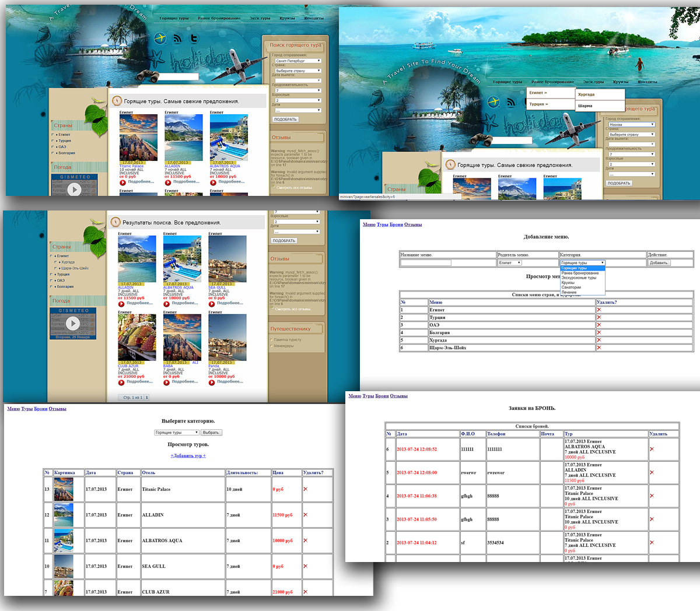Open departure city dropdown showing Москва
The height and width of the screenshot is (611, 700).
631,124
